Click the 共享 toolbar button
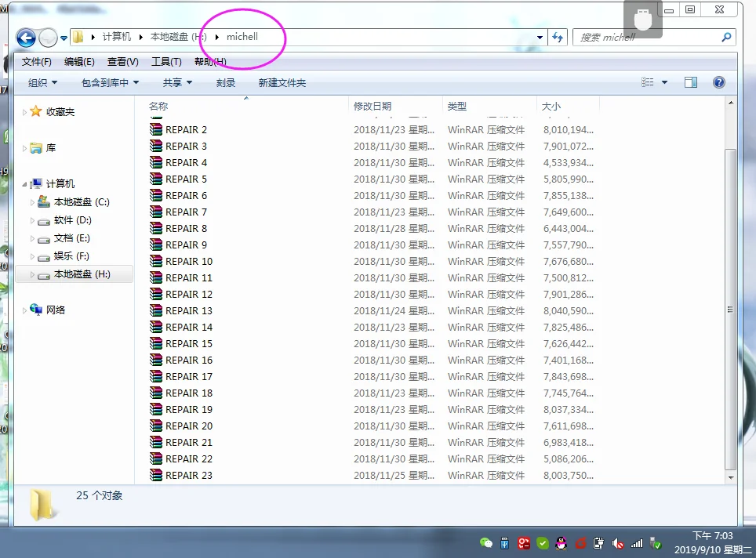756x558 pixels. pyautogui.click(x=177, y=83)
